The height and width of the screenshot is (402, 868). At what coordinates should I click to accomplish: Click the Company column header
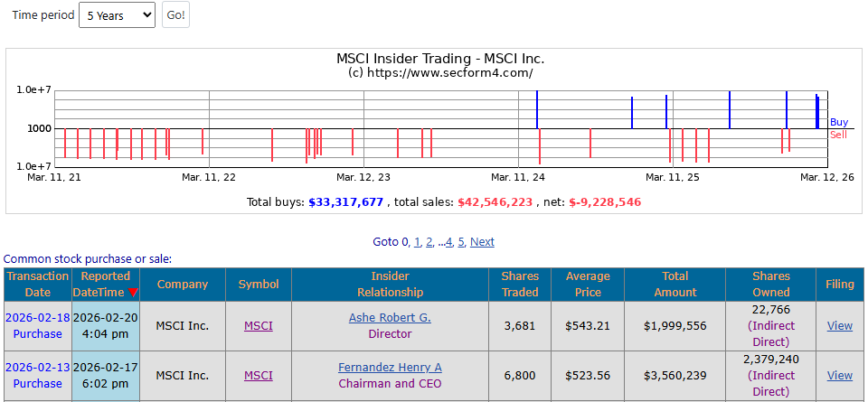click(183, 285)
